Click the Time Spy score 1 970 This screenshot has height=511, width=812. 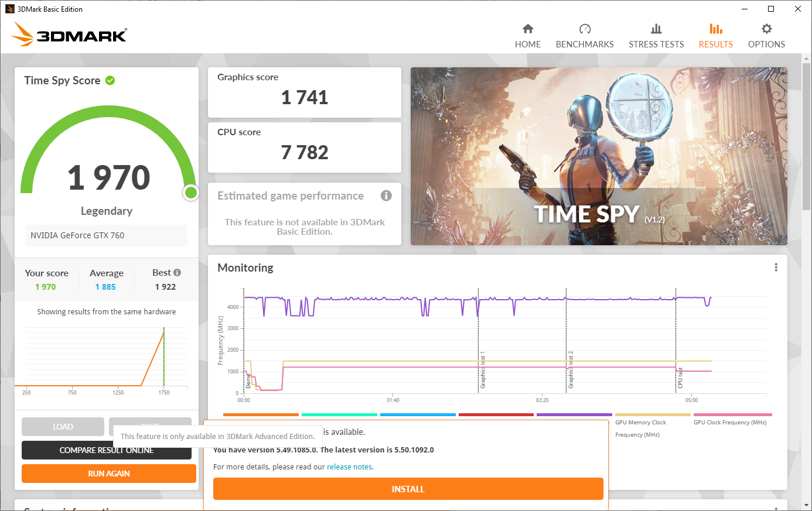(x=109, y=177)
